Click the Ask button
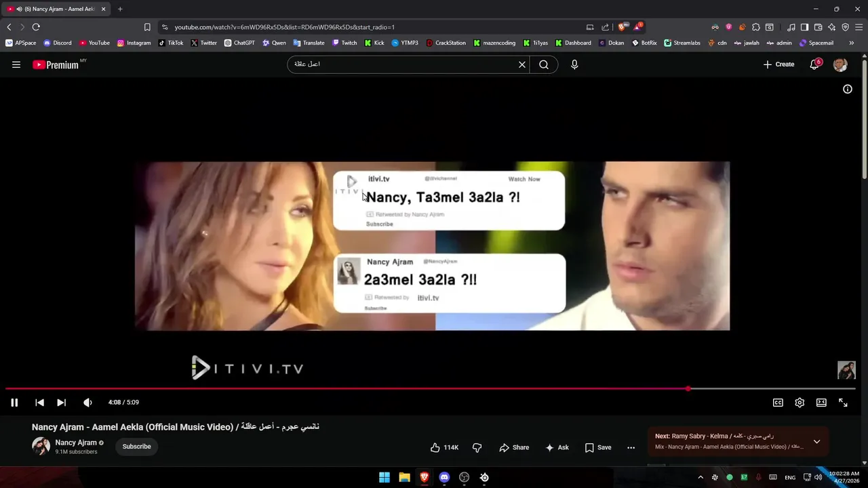 coord(557,447)
